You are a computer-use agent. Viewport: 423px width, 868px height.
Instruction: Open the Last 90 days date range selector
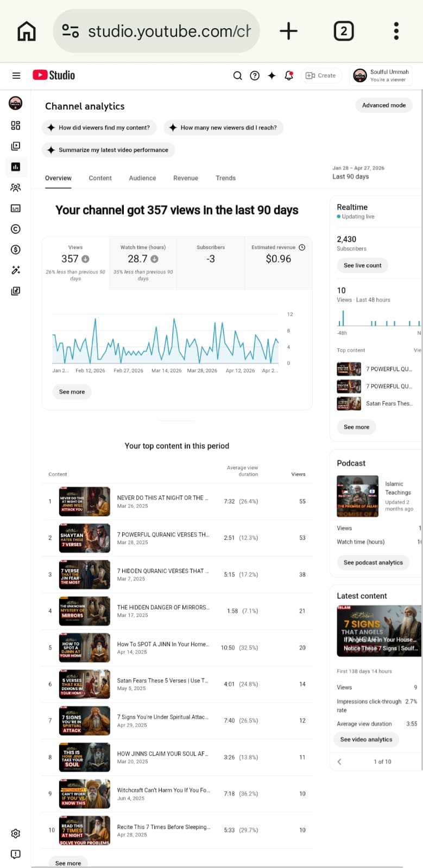tap(358, 173)
